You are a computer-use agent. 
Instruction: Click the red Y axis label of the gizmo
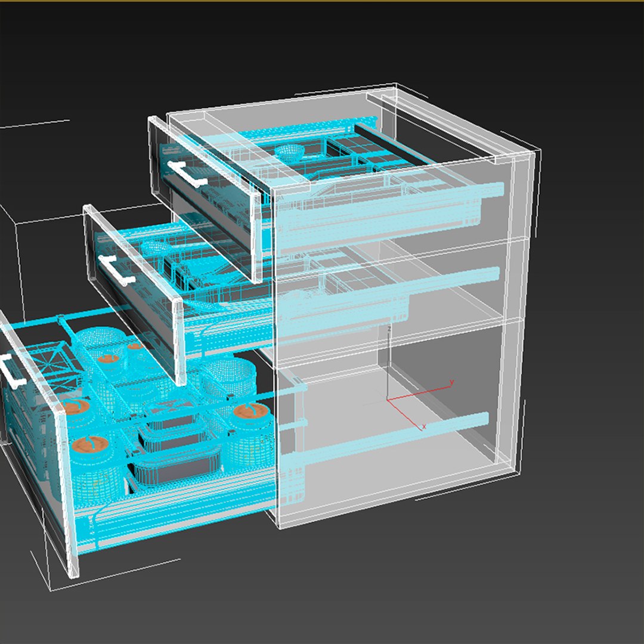[x=451, y=382]
